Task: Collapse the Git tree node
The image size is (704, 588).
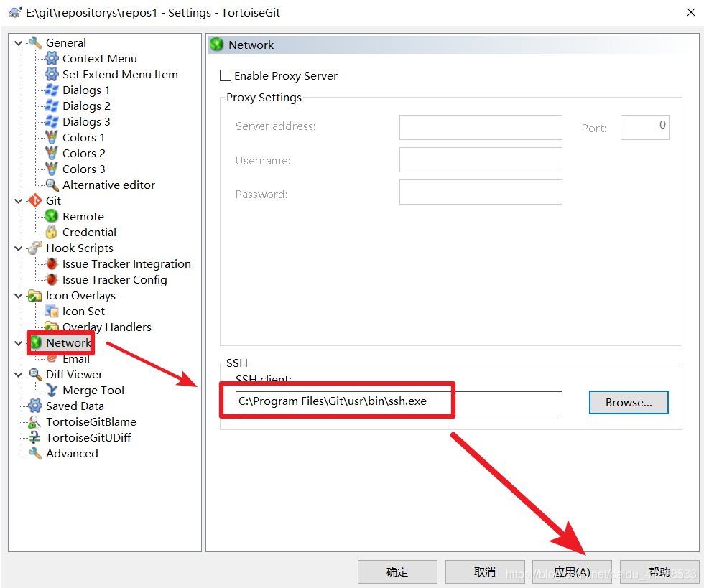Action: coord(19,201)
